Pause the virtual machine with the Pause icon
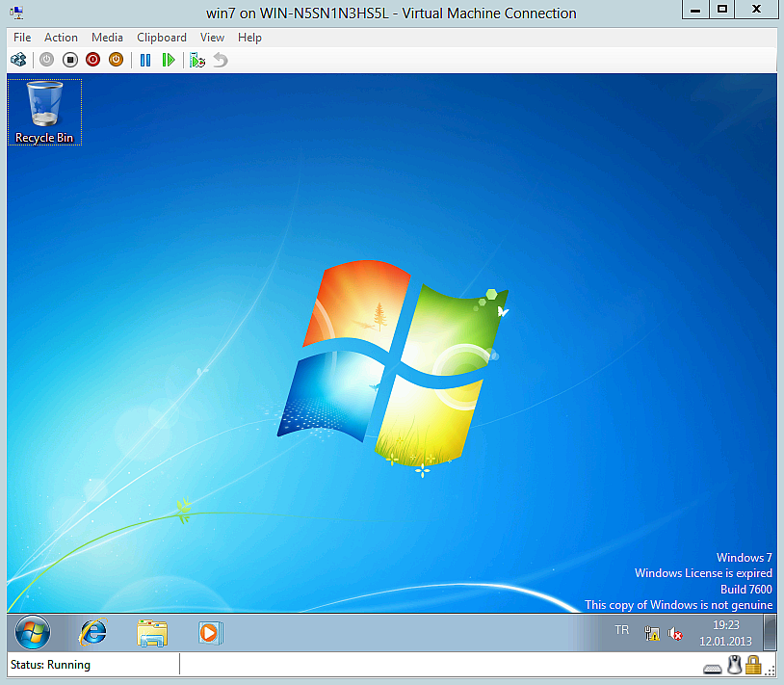Viewport: 784px width, 685px height. pyautogui.click(x=145, y=59)
